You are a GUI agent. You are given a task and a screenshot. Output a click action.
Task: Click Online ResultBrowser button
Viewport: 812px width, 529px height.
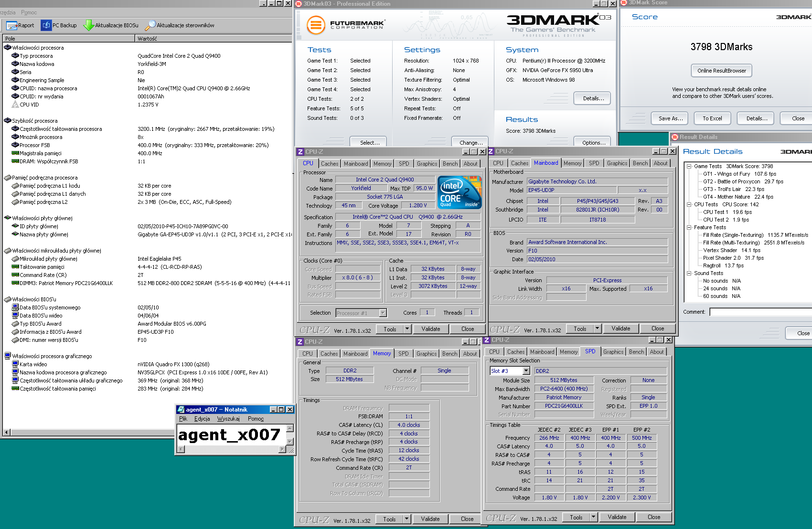point(721,71)
